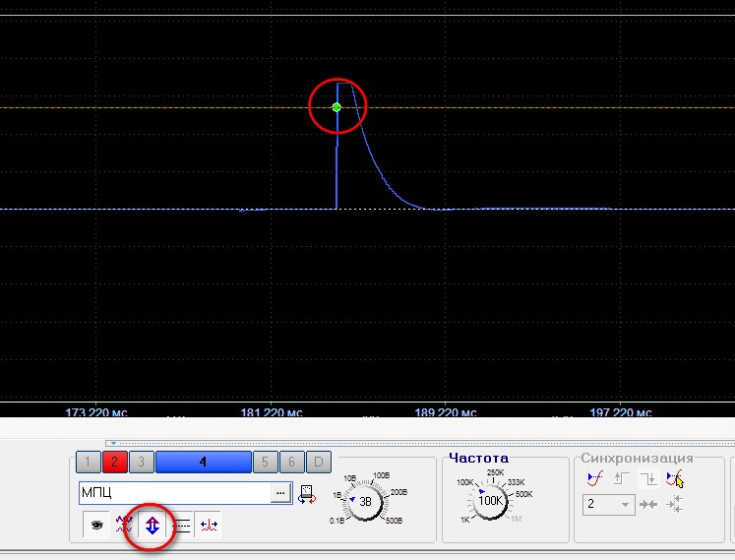
Task: Set frequency knob to 1M mark
Action: tap(516, 519)
